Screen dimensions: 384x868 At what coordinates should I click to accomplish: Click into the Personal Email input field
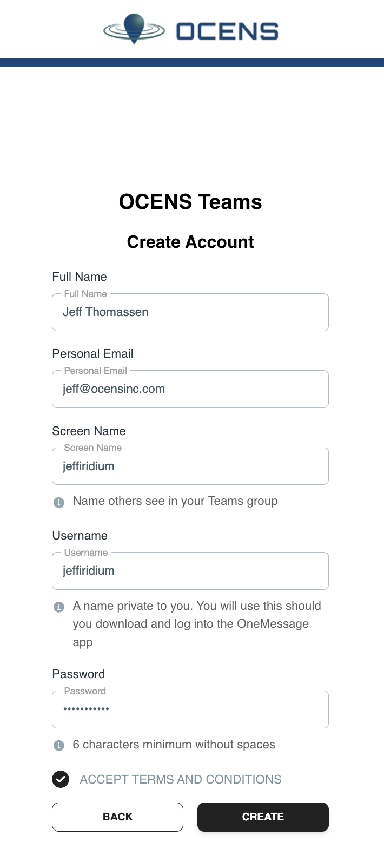[x=190, y=389]
